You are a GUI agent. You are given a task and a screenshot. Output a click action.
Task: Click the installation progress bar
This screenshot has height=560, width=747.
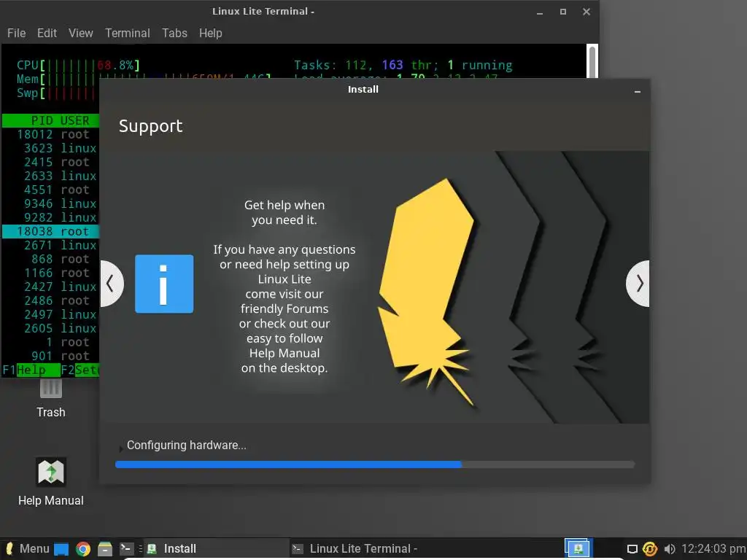[375, 464]
